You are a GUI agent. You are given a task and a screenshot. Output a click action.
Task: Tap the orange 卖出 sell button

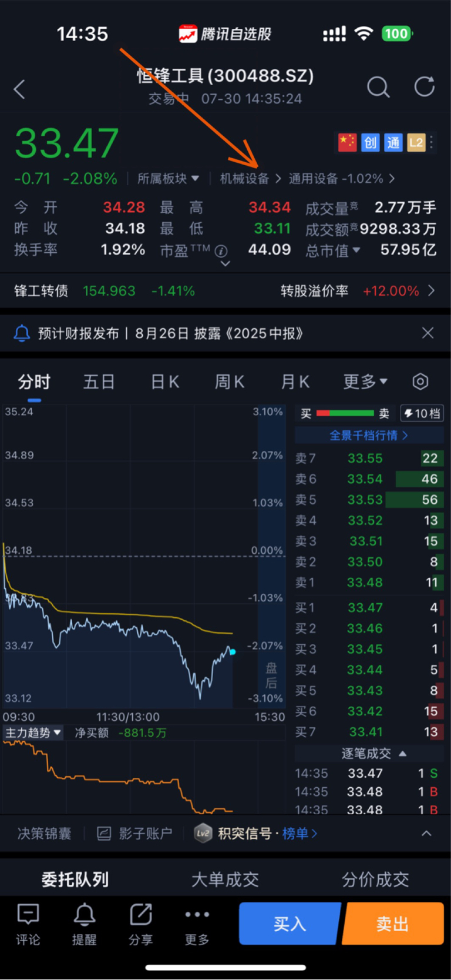click(x=393, y=924)
